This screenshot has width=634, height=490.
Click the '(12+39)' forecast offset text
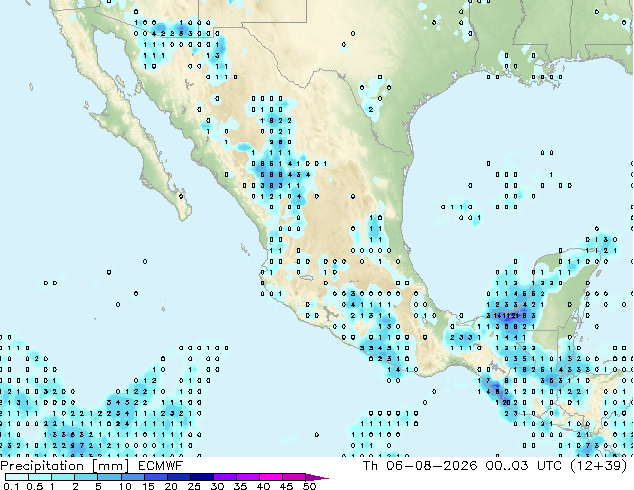[x=599, y=466]
